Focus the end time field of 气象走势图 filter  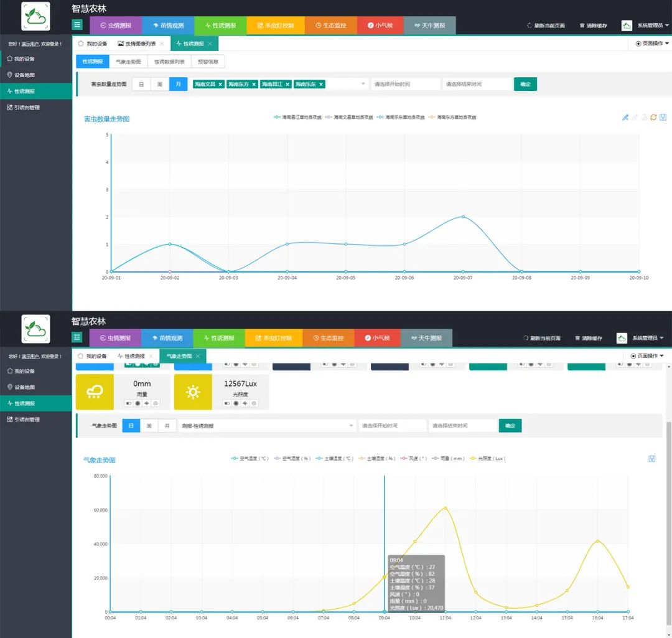(462, 426)
